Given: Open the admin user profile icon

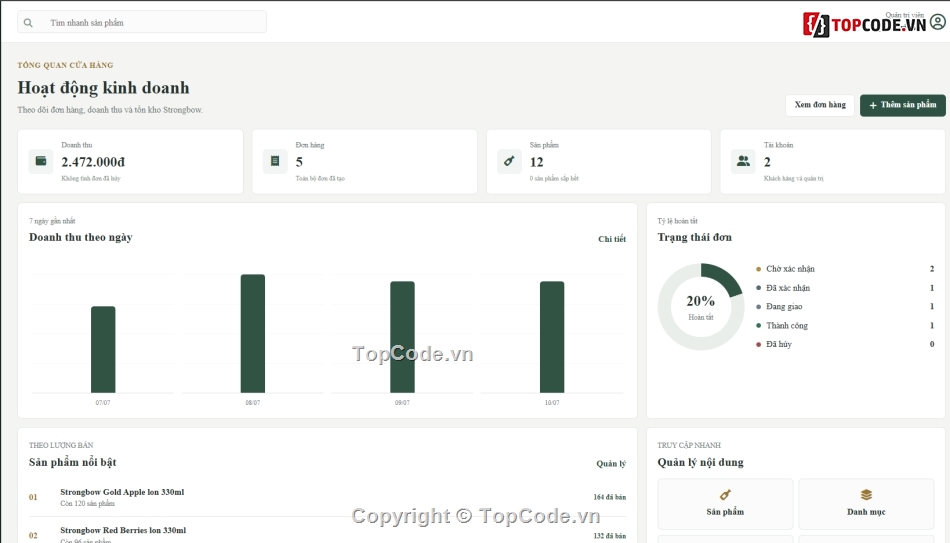Looking at the screenshot, I should [x=937, y=22].
